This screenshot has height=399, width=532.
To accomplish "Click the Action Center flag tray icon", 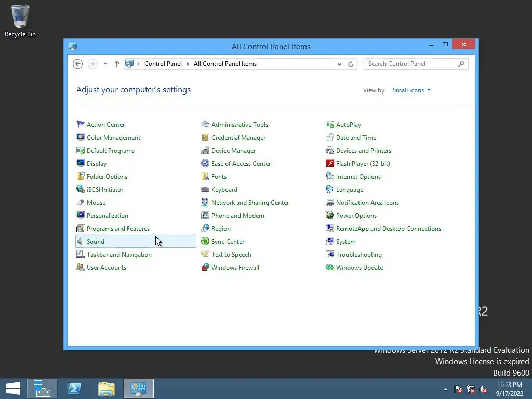I will [458, 389].
